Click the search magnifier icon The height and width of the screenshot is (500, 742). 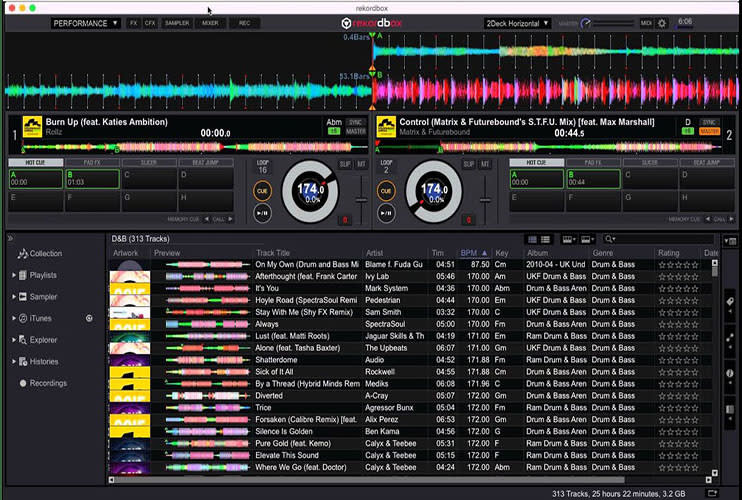point(610,239)
